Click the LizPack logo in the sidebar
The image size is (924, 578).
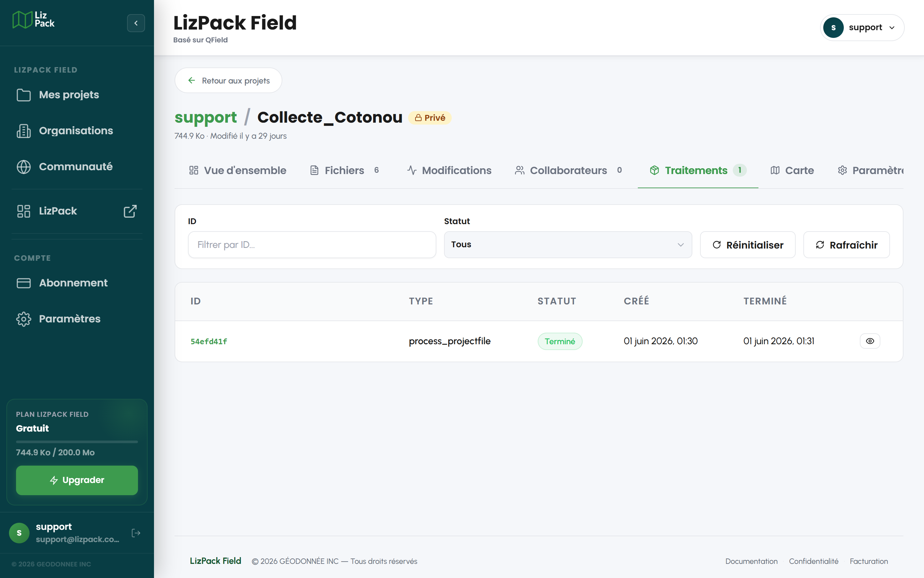[x=34, y=20]
